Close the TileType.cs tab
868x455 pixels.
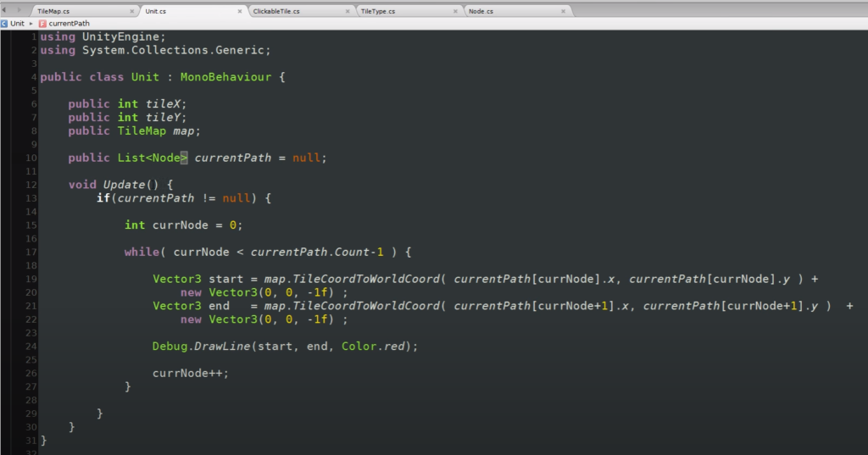click(455, 11)
